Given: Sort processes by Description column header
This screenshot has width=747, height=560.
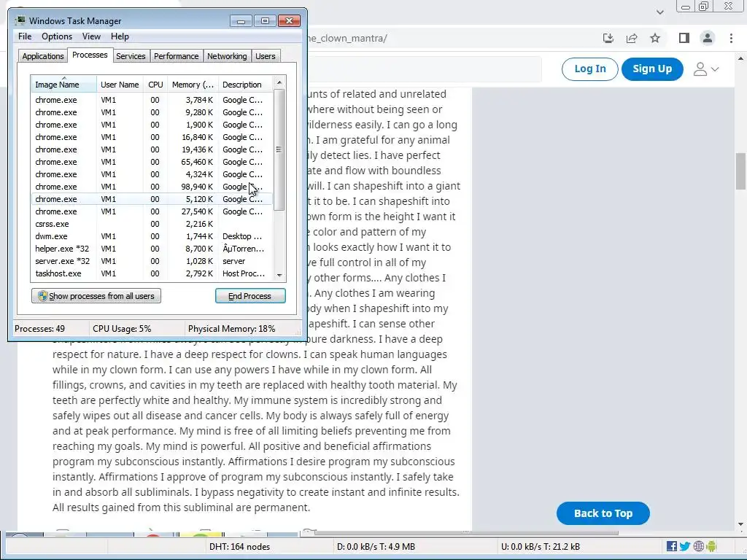Looking at the screenshot, I should [x=245, y=85].
